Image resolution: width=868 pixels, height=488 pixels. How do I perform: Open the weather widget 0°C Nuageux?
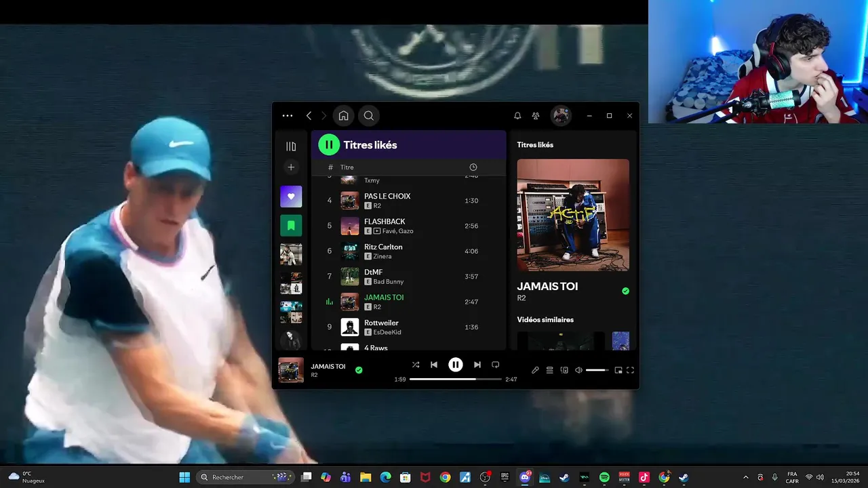pyautogui.click(x=27, y=477)
